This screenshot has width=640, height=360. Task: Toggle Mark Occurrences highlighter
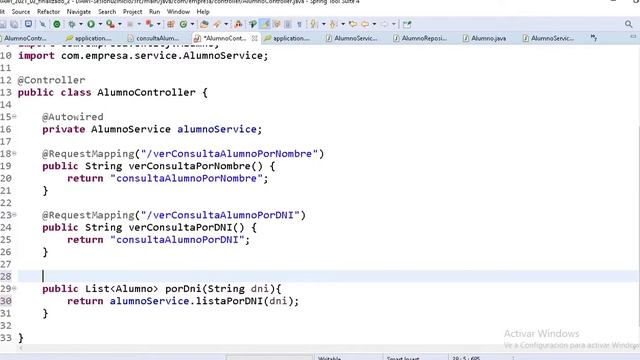[265, 24]
